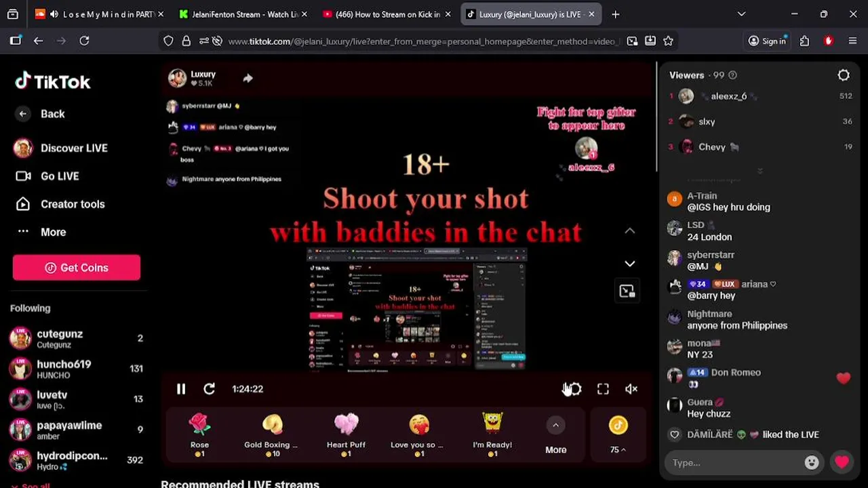Open hydrodipcon following live
Viewport: 868px width, 488px height.
tap(77, 460)
